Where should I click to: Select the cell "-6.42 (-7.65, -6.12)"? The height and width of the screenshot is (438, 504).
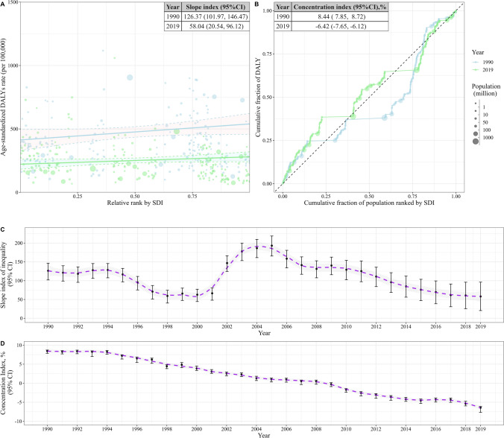click(x=340, y=26)
